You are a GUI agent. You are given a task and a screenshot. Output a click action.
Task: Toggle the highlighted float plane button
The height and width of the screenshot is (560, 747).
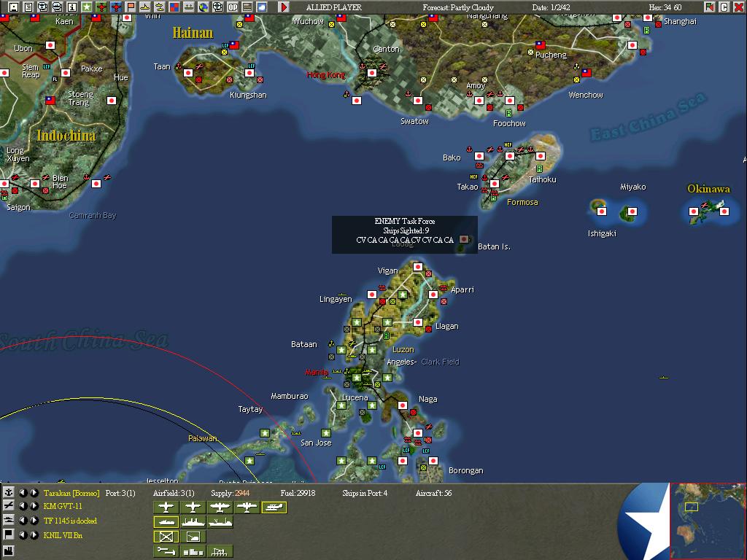point(274,507)
